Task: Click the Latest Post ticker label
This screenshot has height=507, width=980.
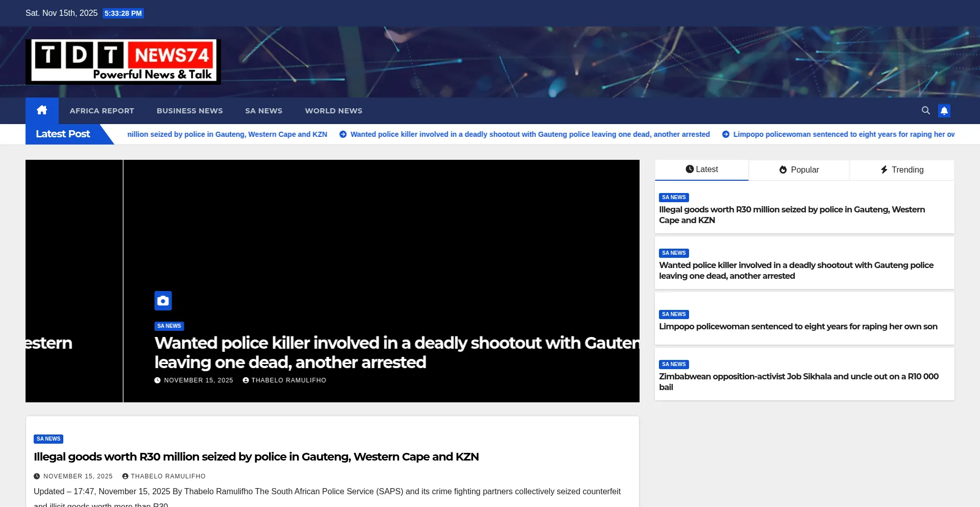Action: [63, 134]
